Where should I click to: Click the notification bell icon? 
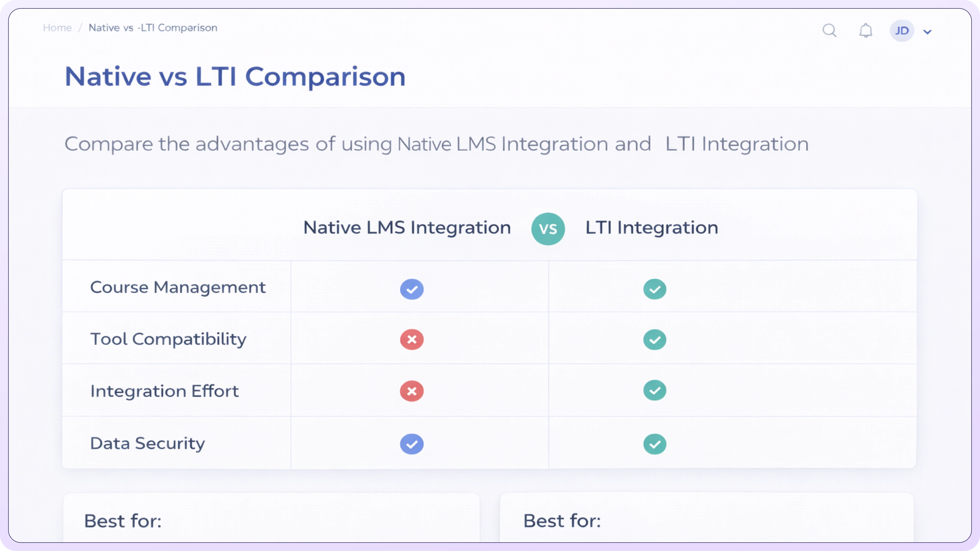[866, 30]
